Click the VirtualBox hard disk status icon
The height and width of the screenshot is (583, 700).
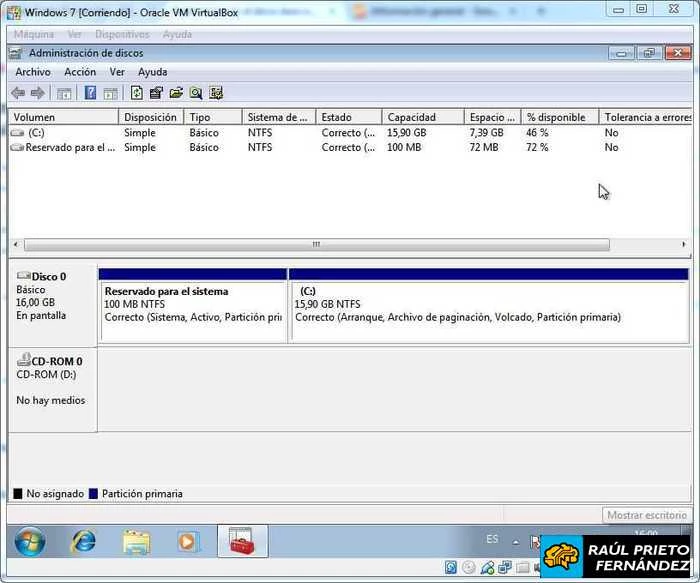(451, 567)
